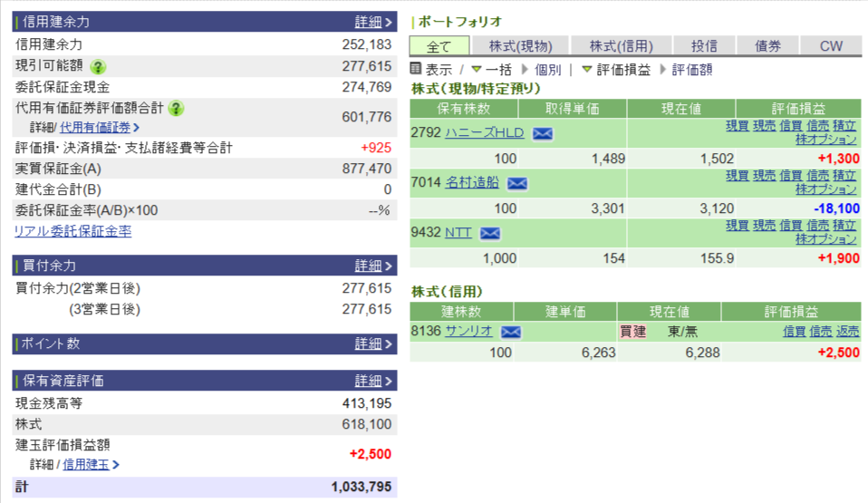Screen dimensions: 868x503
Task: Click 現売 for 名村造船
Action: [x=765, y=176]
